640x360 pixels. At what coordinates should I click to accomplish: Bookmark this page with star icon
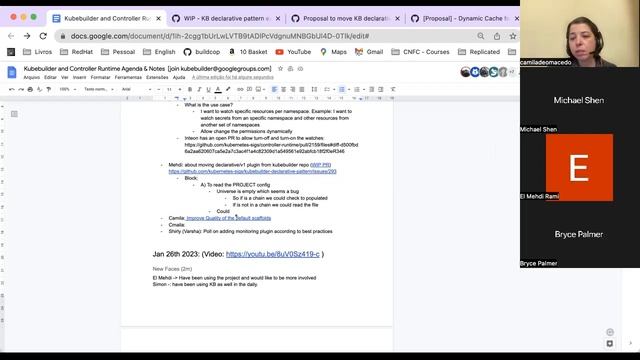click(513, 36)
